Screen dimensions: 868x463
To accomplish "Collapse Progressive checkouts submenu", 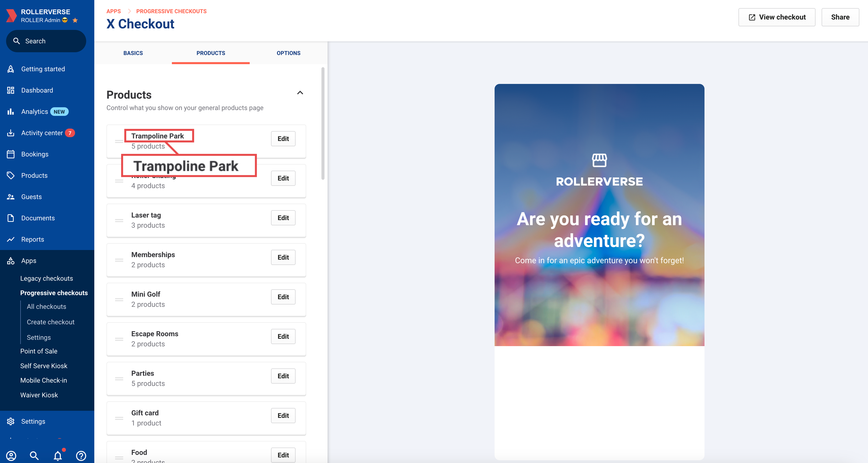I will pyautogui.click(x=54, y=293).
